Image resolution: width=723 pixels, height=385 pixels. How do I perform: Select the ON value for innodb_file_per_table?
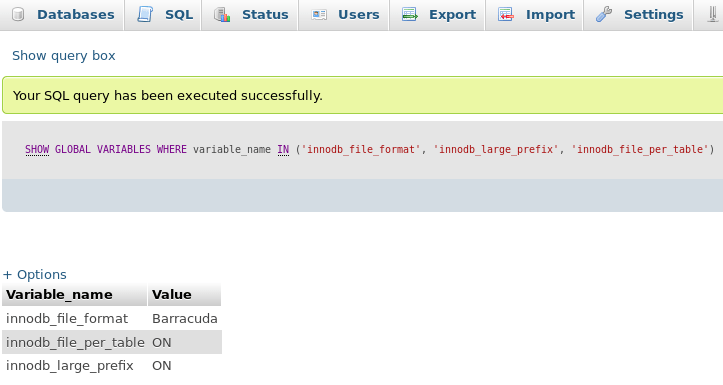(x=185, y=343)
